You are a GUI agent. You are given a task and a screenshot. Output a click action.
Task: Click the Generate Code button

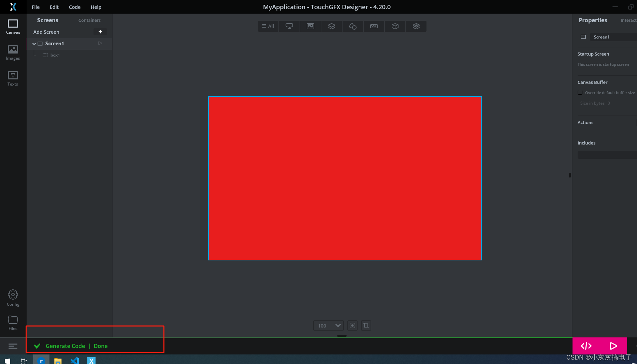coord(586,346)
